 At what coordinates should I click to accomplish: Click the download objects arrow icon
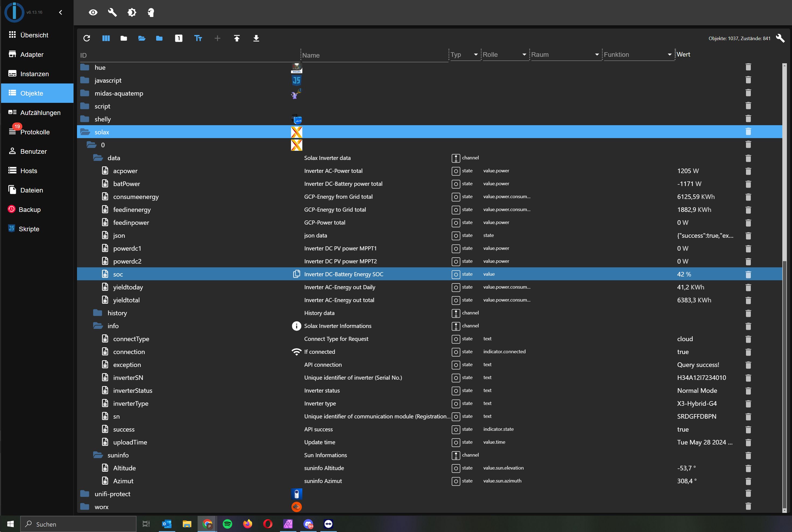point(256,38)
